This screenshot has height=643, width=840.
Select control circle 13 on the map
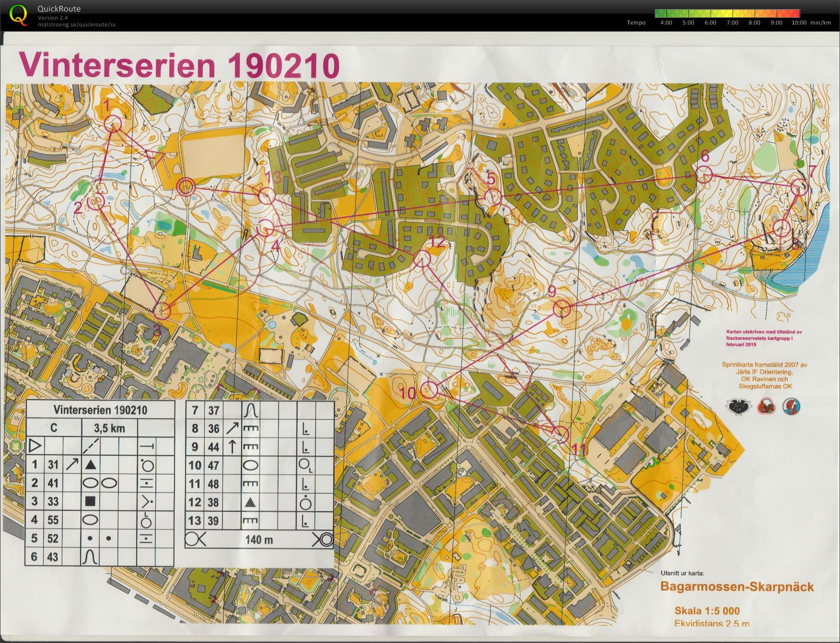click(267, 195)
